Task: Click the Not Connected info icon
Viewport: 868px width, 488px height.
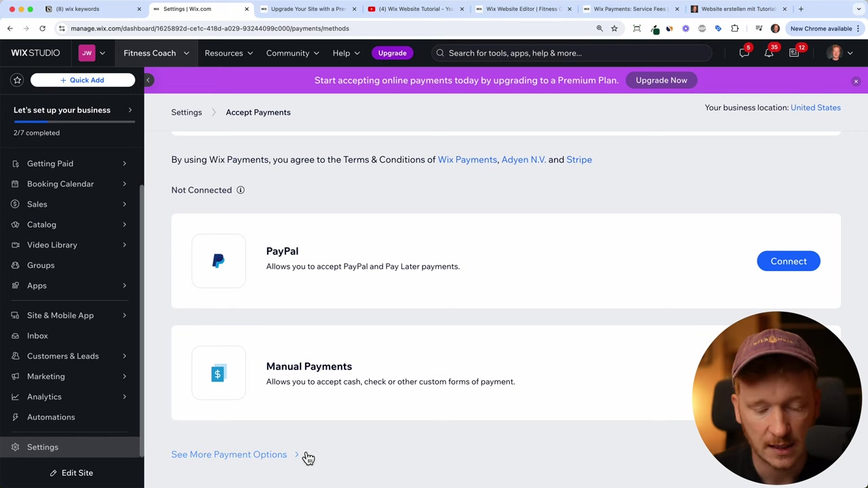Action: (x=240, y=190)
